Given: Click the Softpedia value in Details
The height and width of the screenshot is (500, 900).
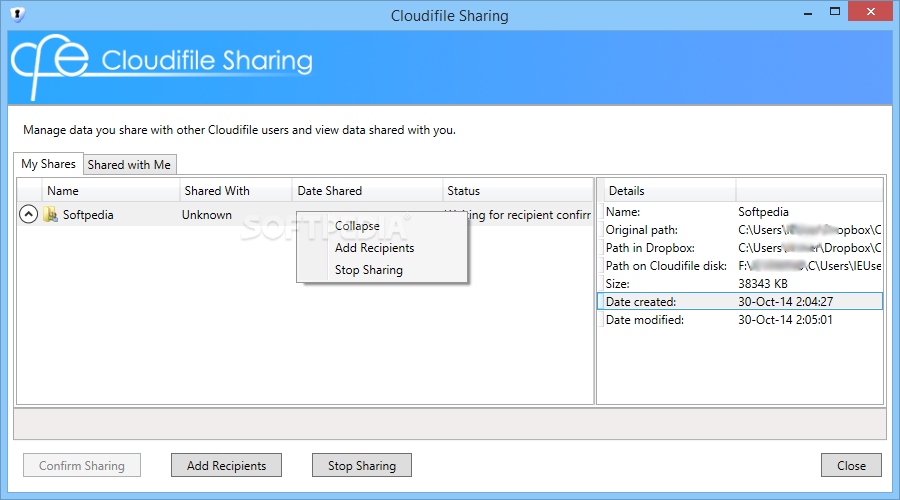Looking at the screenshot, I should pyautogui.click(x=763, y=212).
